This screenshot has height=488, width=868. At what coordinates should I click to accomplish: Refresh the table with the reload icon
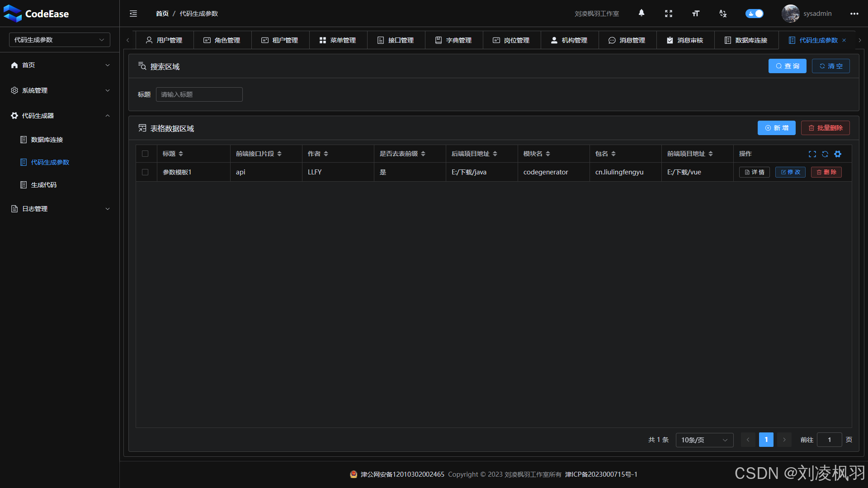coord(825,154)
